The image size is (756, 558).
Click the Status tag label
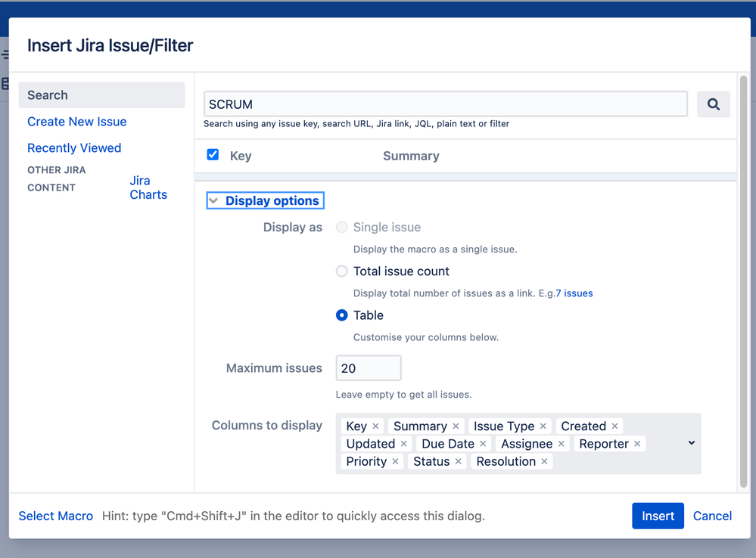[x=431, y=461]
